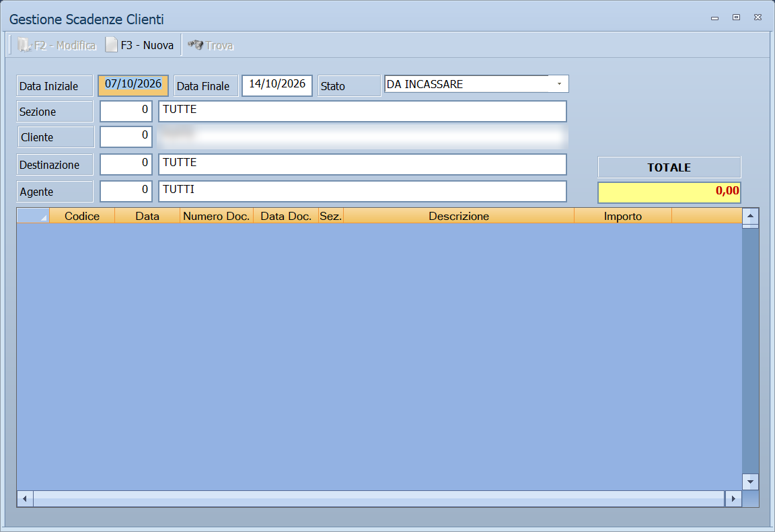Sort by the Importo column header
This screenshot has width=775, height=532.
pos(623,216)
